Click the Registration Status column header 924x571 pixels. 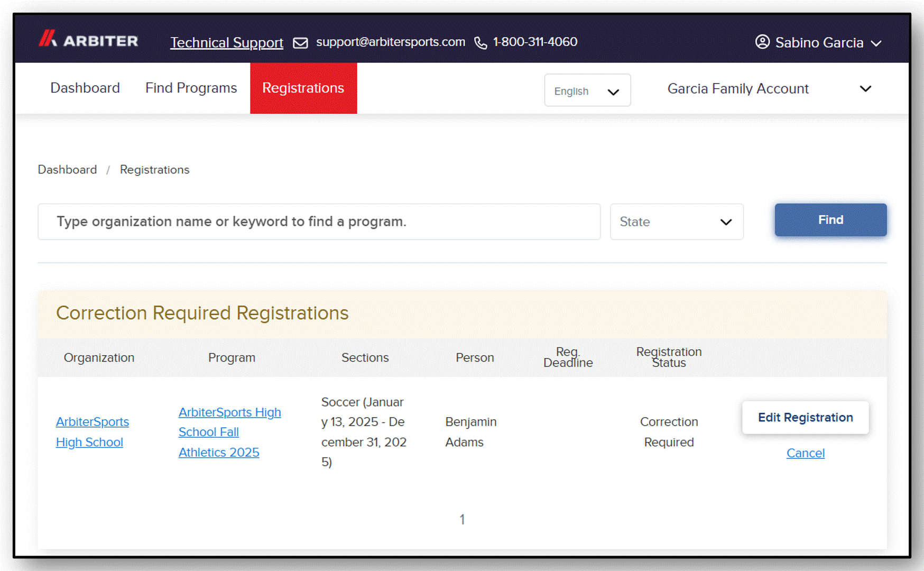click(669, 357)
